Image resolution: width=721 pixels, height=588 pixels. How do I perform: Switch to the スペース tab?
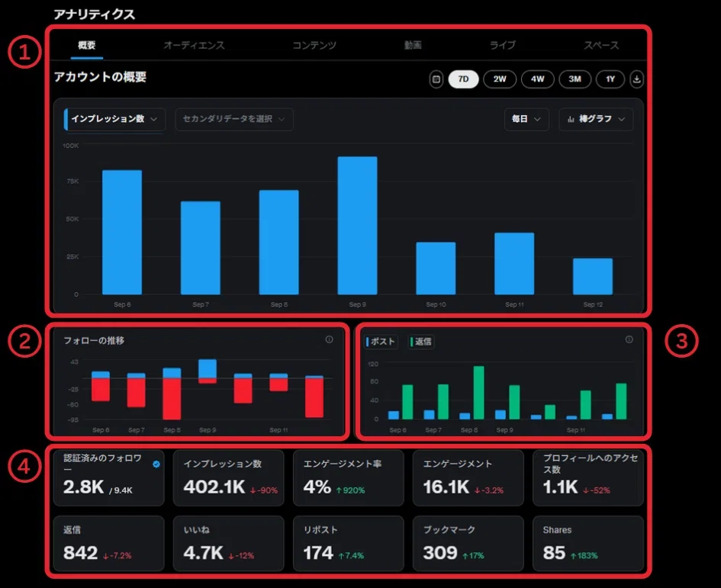(x=601, y=45)
